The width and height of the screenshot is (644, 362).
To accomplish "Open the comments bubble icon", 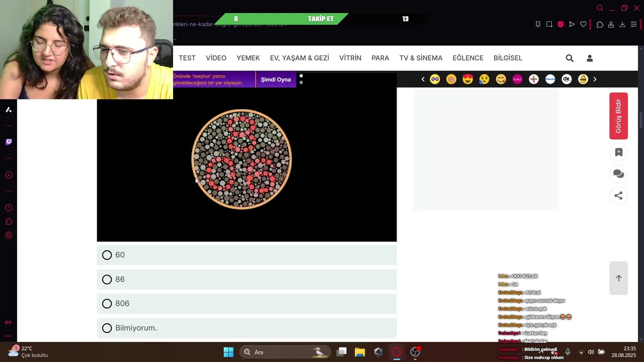I will pos(619,174).
